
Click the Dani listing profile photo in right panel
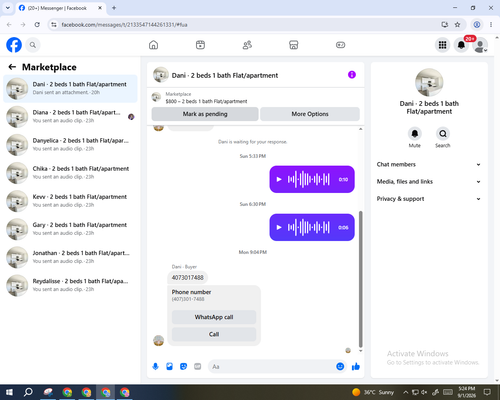tap(429, 82)
